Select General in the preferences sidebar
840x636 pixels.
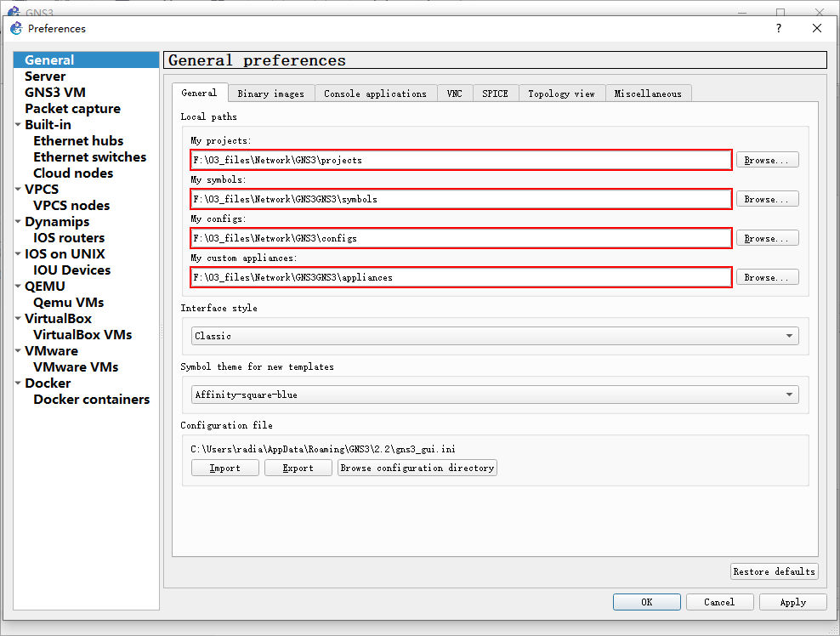86,60
